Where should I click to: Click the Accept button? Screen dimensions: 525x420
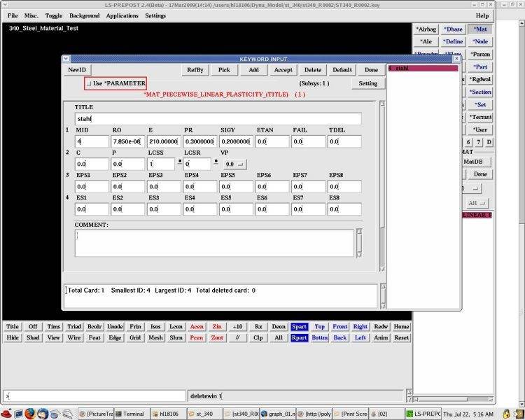[283, 70]
